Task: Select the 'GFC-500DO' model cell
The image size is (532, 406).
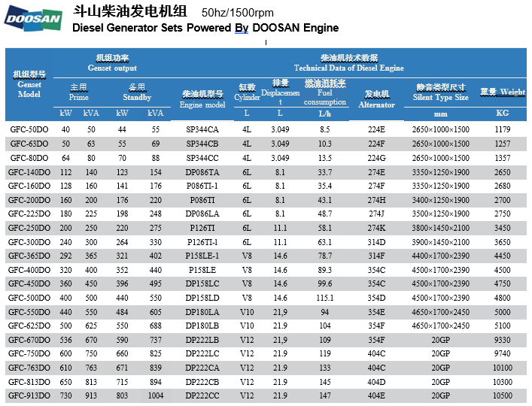Action: click(x=29, y=298)
